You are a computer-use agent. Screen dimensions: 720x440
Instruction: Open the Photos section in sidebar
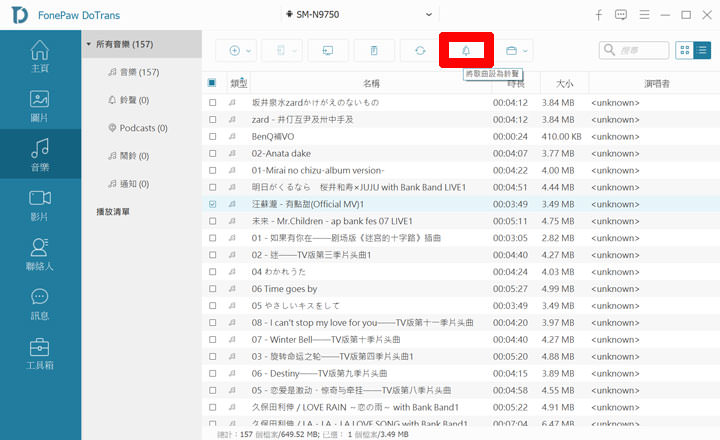point(40,106)
